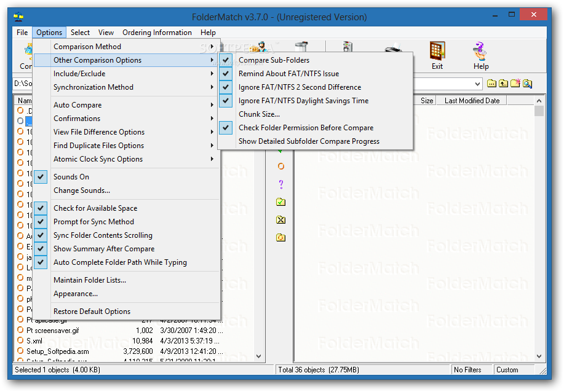
Task: Toggle Check for Available Space
Action: [x=127, y=208]
